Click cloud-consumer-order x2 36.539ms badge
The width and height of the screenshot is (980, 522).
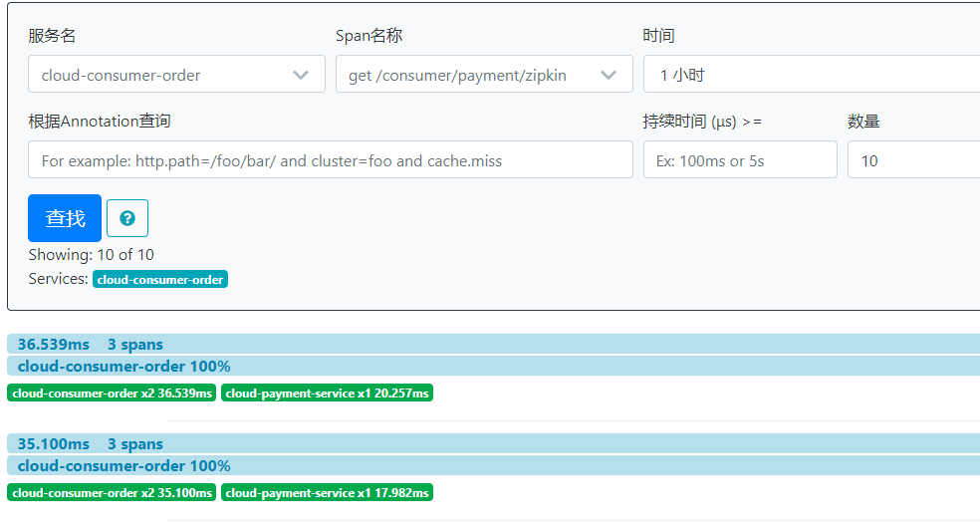coord(113,393)
